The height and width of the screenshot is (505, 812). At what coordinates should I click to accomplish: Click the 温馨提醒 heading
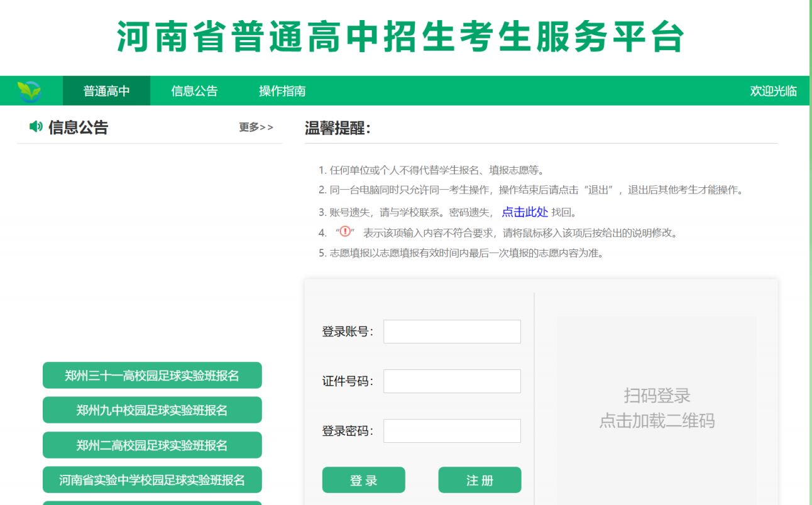(337, 128)
